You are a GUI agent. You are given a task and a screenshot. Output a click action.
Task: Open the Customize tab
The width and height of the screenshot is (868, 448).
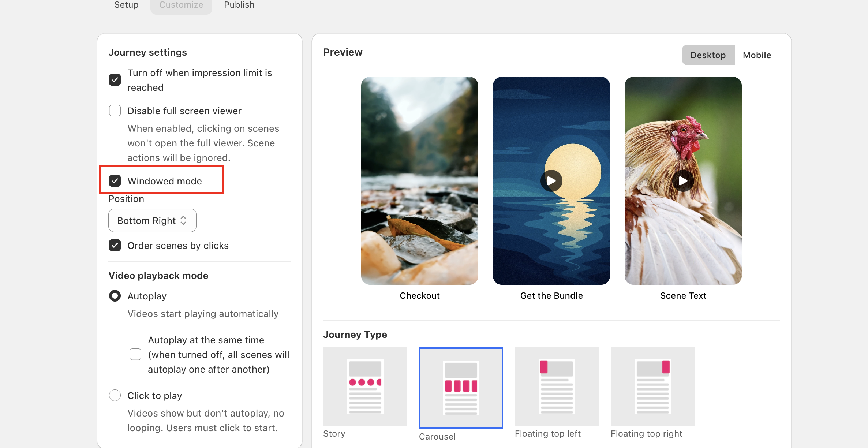pyautogui.click(x=181, y=5)
